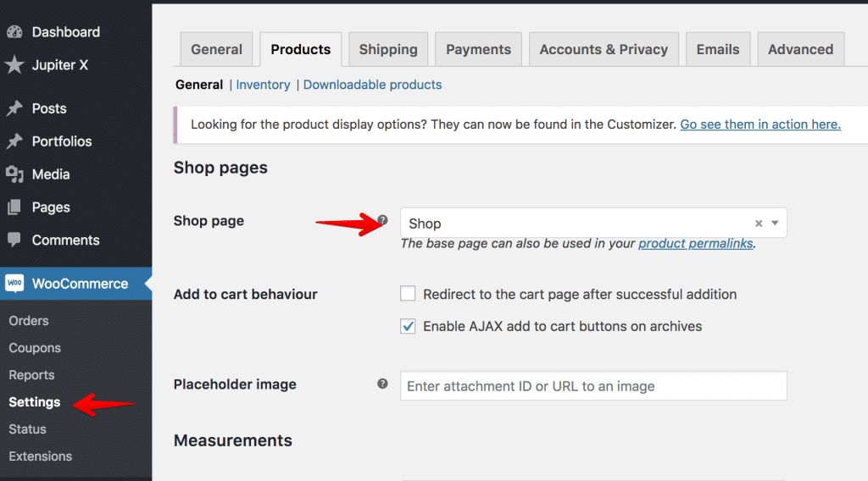Image resolution: width=868 pixels, height=481 pixels.
Task: Open the Inventory sub-section link
Action: pyautogui.click(x=263, y=85)
